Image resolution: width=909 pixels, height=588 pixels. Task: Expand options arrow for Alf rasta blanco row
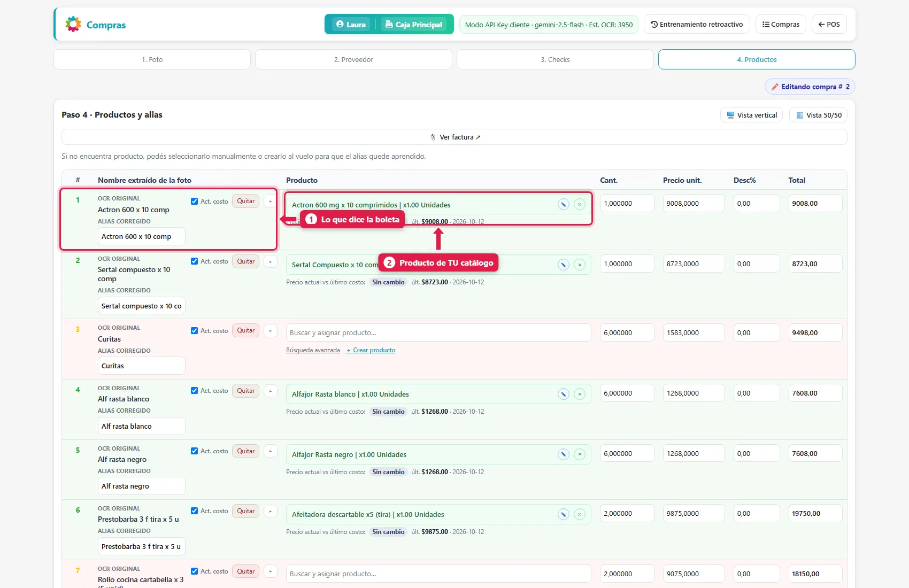(x=271, y=391)
